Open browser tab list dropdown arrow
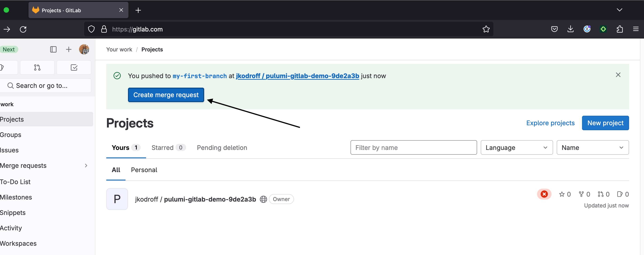 click(x=619, y=10)
